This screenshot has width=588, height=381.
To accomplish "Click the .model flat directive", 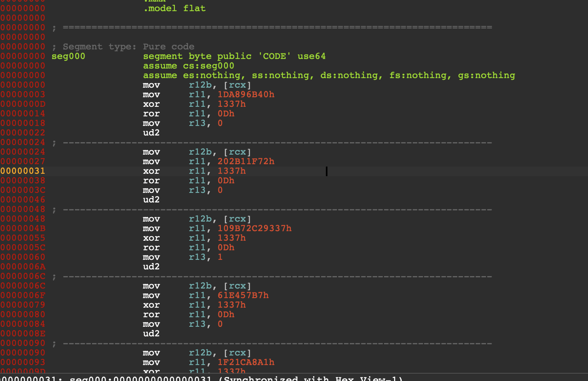I will pos(174,8).
